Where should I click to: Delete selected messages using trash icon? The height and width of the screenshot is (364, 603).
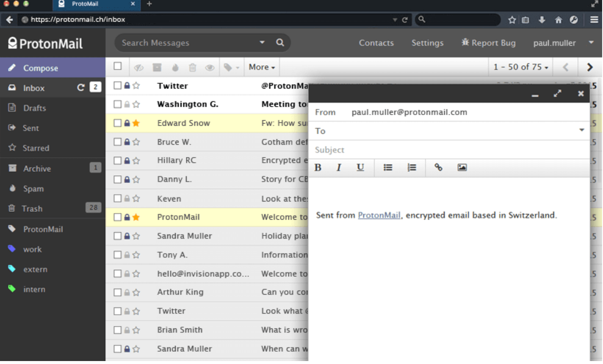click(x=192, y=66)
